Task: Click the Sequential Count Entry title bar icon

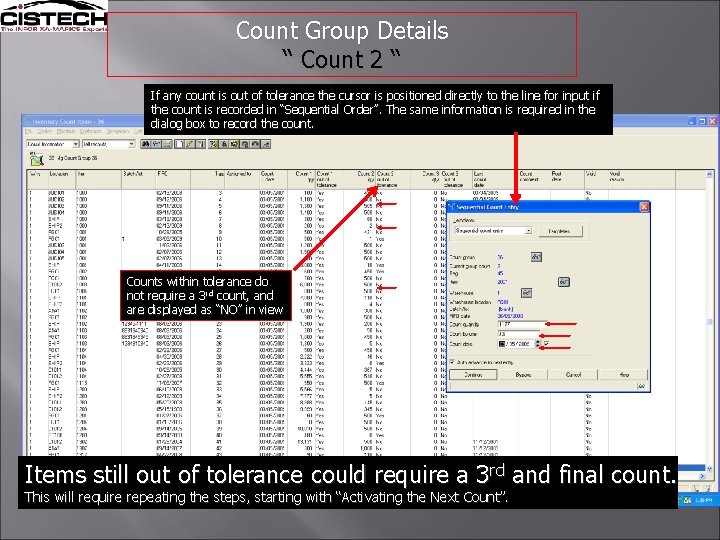Action: point(451,207)
